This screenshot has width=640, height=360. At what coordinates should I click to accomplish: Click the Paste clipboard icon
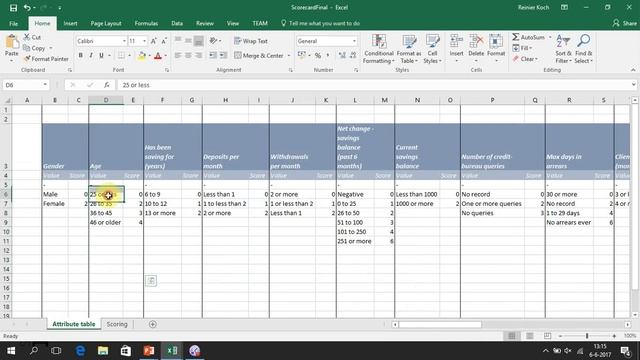pyautogui.click(x=12, y=42)
